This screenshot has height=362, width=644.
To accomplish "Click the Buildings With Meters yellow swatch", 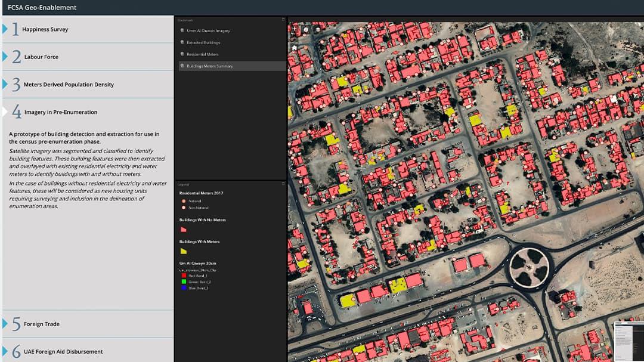I will click(184, 251).
